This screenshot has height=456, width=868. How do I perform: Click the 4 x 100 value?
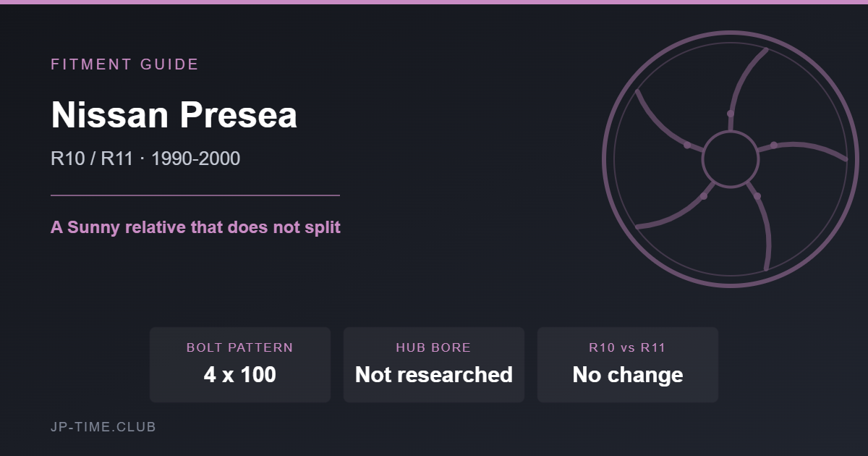(240, 375)
